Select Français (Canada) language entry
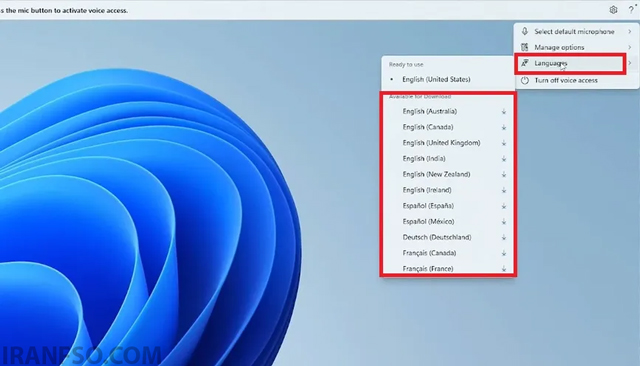This screenshot has height=366, width=640. [x=448, y=253]
